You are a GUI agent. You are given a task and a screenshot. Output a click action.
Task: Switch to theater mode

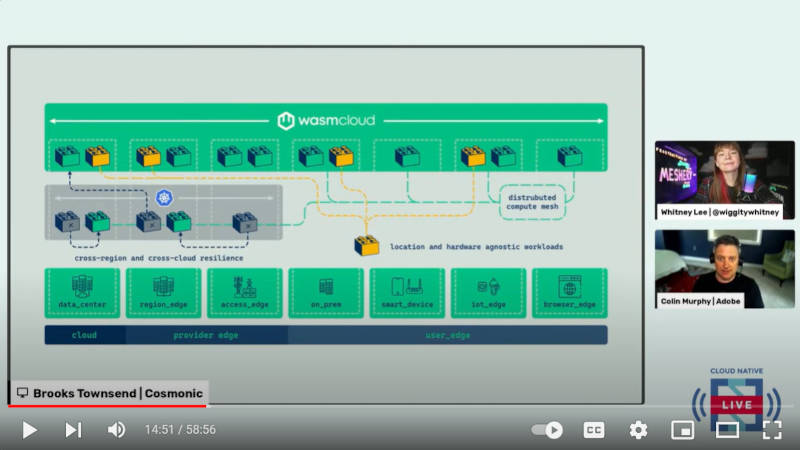pos(727,430)
